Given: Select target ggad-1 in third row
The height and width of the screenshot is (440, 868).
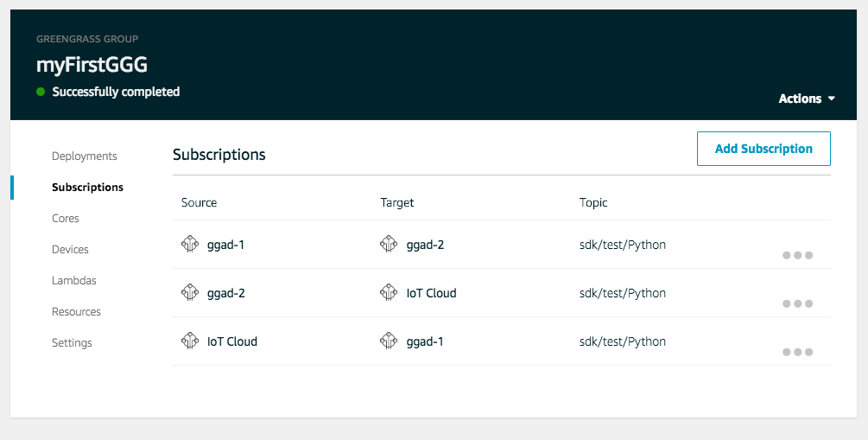Looking at the screenshot, I should pyautogui.click(x=425, y=341).
